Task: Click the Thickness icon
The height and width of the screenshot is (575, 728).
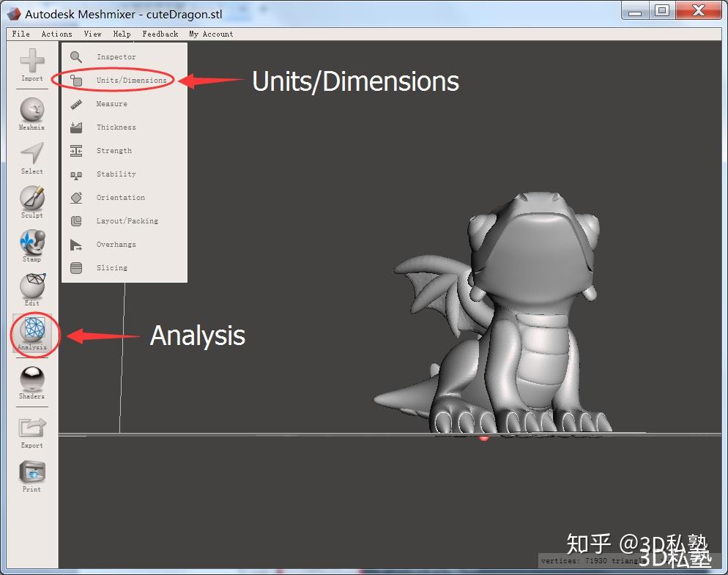Action: tap(76, 127)
